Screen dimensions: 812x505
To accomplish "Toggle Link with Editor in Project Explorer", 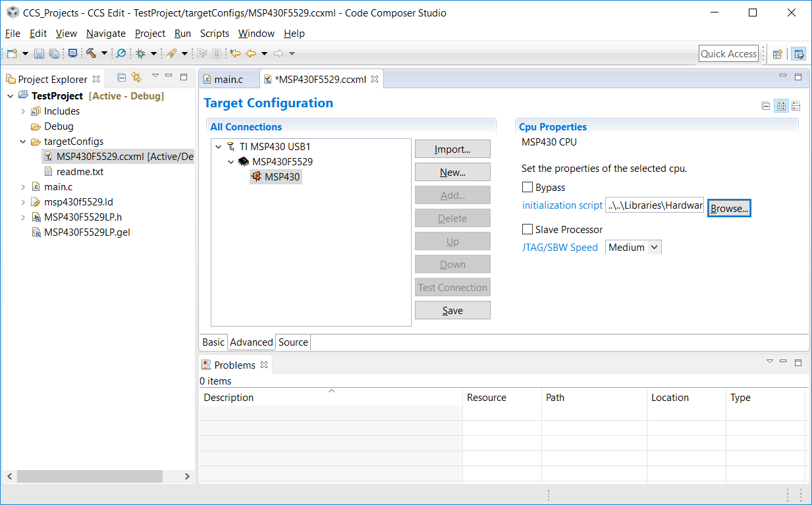I will click(x=136, y=78).
